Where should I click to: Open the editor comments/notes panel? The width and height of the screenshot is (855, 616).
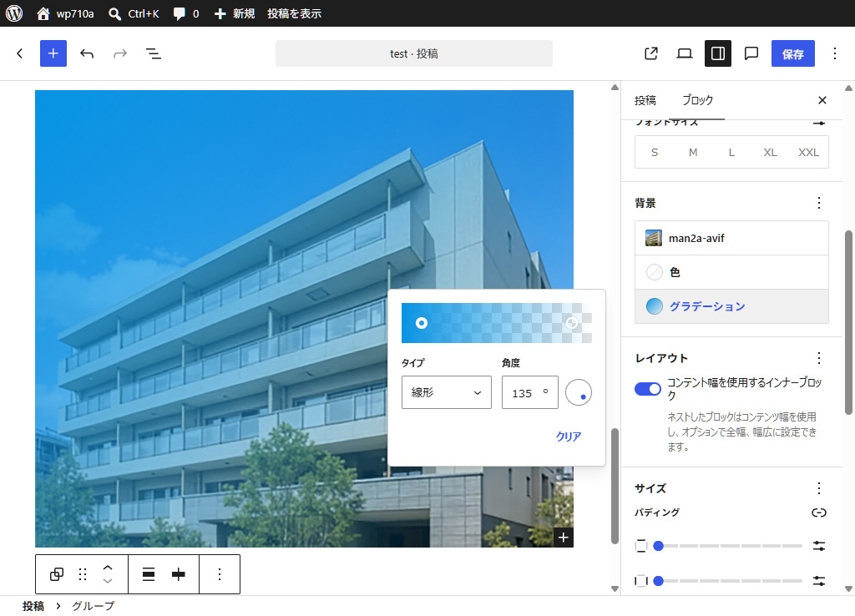pyautogui.click(x=751, y=53)
